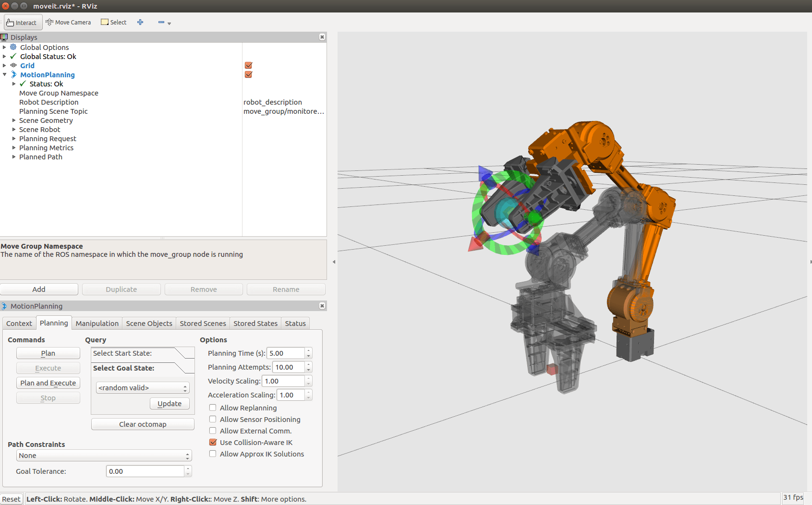Screen dimensions: 812x505
Task: Disable Use Collision-Aware IK
Action: [213, 443]
